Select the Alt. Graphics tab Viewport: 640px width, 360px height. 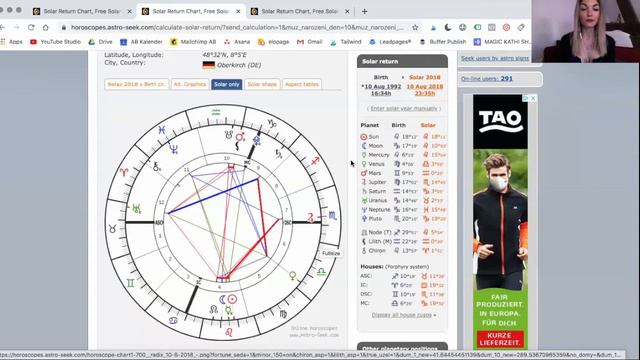(190, 84)
